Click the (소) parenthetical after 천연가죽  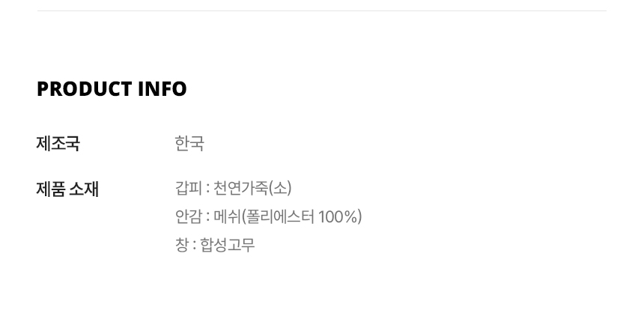coord(280,188)
